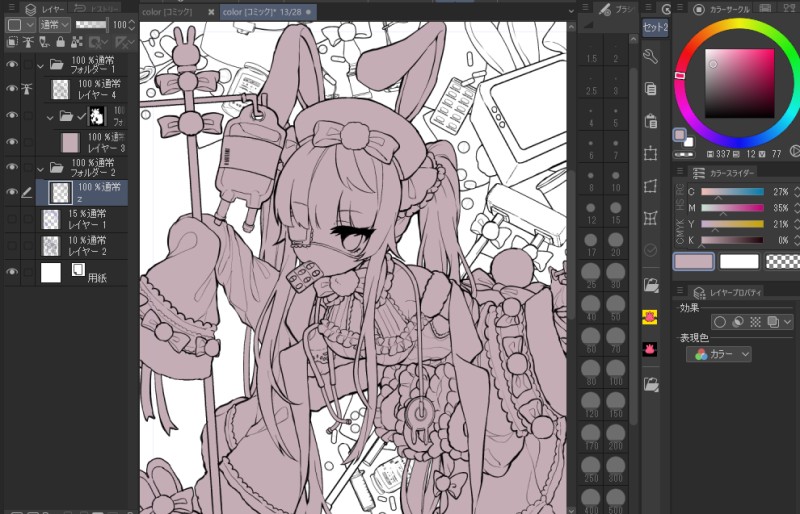Click the レイヤー 3 layer thumbnail
The height and width of the screenshot is (514, 800).
point(70,143)
